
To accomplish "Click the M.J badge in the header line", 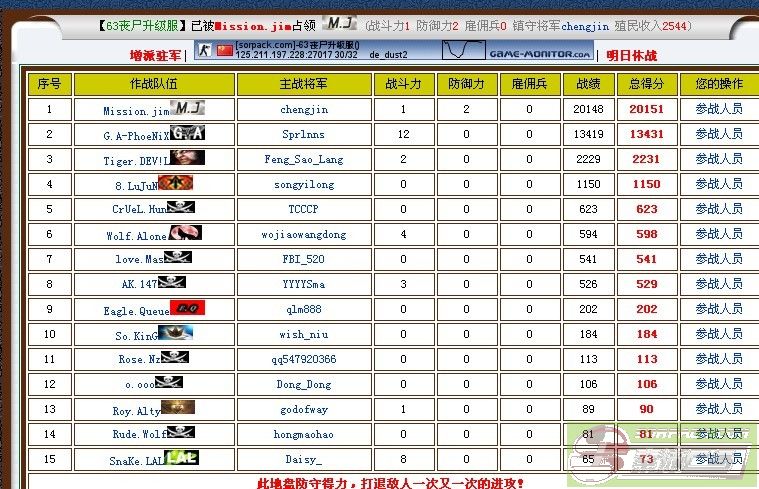I will click(341, 24).
